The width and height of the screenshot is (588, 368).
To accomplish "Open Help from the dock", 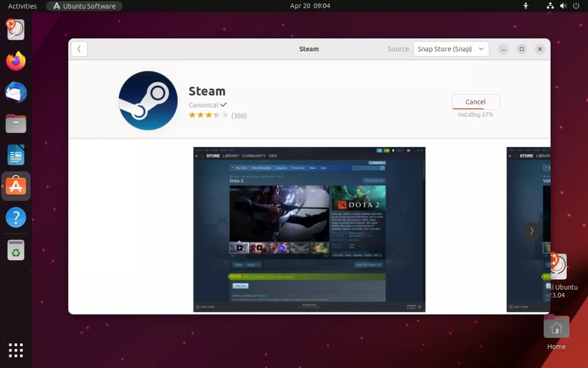I will [x=16, y=217].
